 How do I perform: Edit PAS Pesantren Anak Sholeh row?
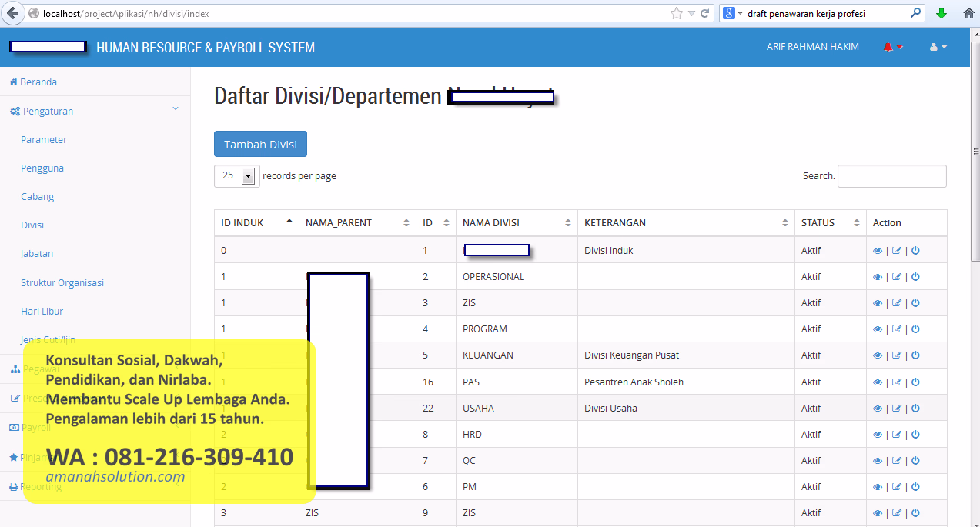click(896, 382)
